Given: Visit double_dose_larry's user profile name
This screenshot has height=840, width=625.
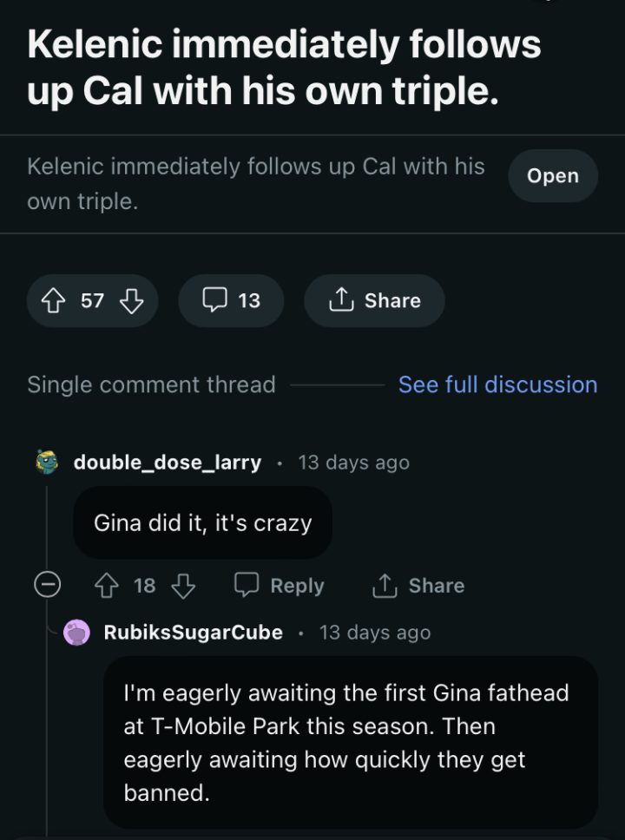Looking at the screenshot, I should pyautogui.click(x=167, y=463).
